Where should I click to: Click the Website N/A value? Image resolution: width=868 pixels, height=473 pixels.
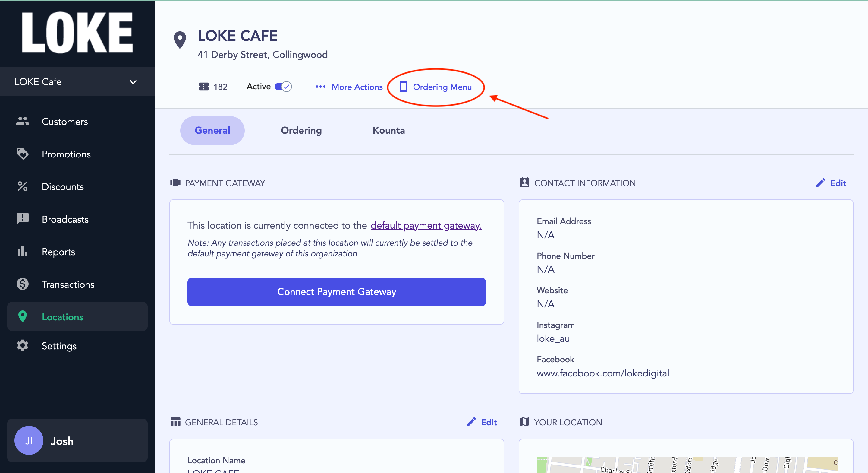(546, 304)
